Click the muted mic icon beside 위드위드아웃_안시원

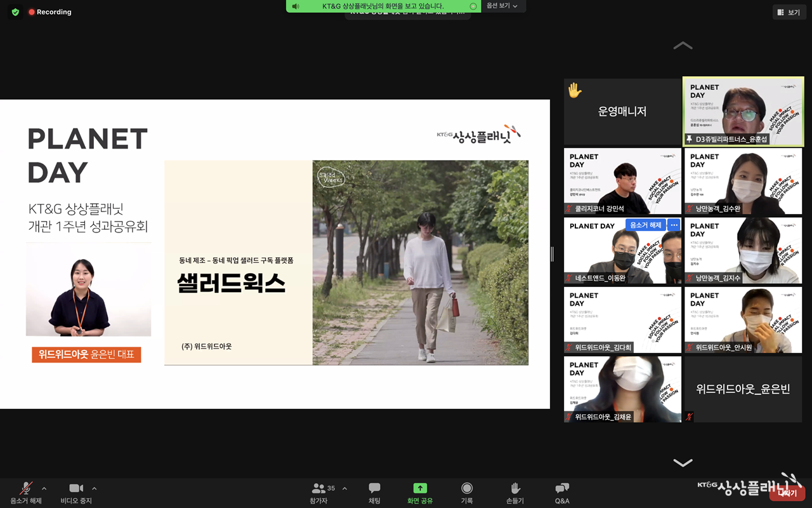(690, 347)
